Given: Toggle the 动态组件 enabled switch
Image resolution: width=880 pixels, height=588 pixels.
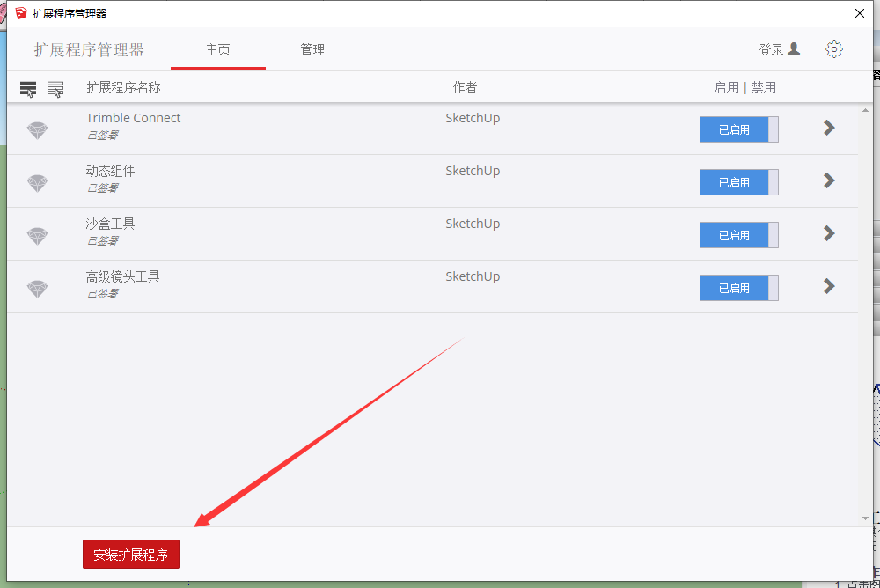Looking at the screenshot, I should tap(738, 182).
